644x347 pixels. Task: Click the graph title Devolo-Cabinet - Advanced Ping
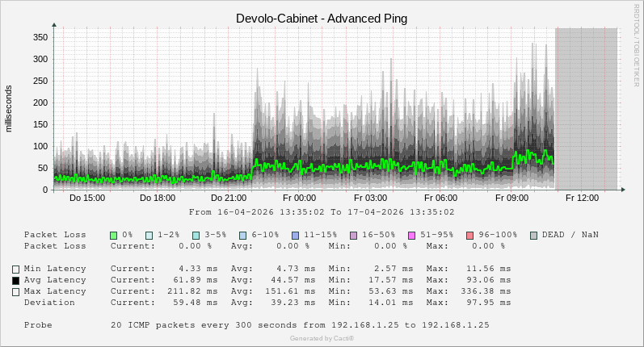point(322,18)
